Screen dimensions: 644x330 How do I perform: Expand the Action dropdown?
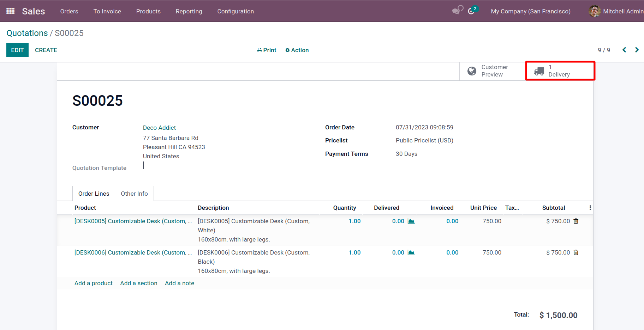tap(297, 50)
